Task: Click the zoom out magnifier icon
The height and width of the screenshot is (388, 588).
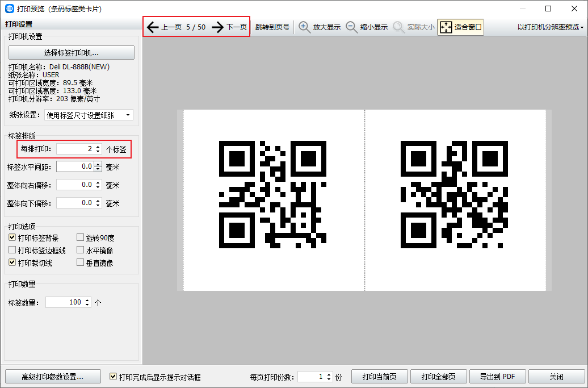Action: tap(351, 27)
